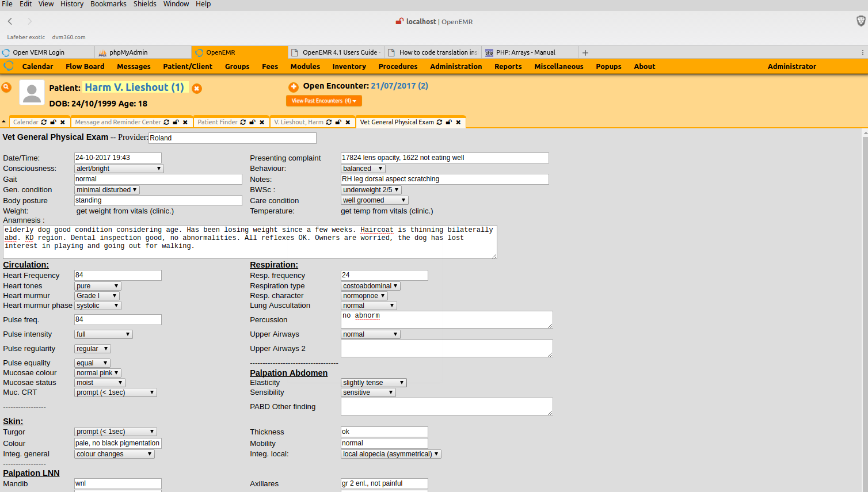868x492 pixels.
Task: Refresh the Calendar tab
Action: (x=44, y=122)
